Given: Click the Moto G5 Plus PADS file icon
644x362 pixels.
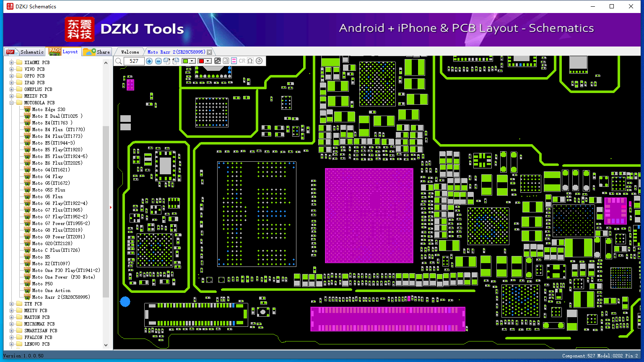Looking at the screenshot, I should tap(27, 196).
